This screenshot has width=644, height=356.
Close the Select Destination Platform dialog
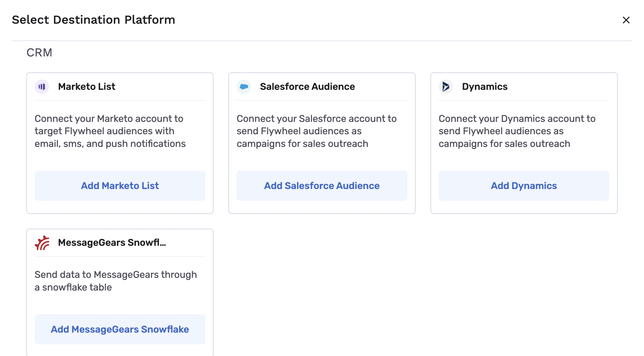(626, 20)
